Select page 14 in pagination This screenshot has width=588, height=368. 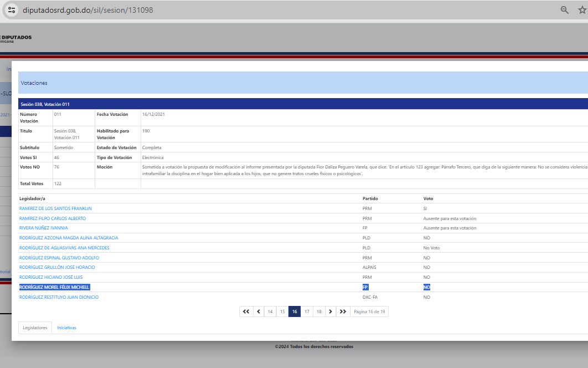[x=270, y=311]
